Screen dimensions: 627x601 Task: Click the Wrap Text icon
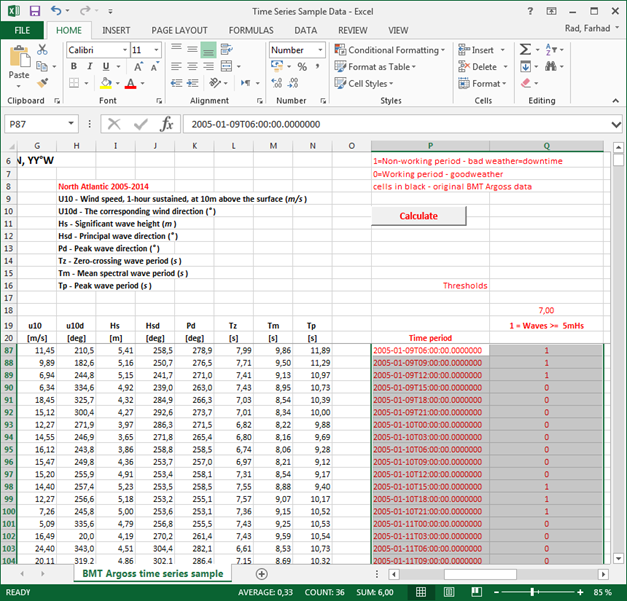(x=226, y=50)
